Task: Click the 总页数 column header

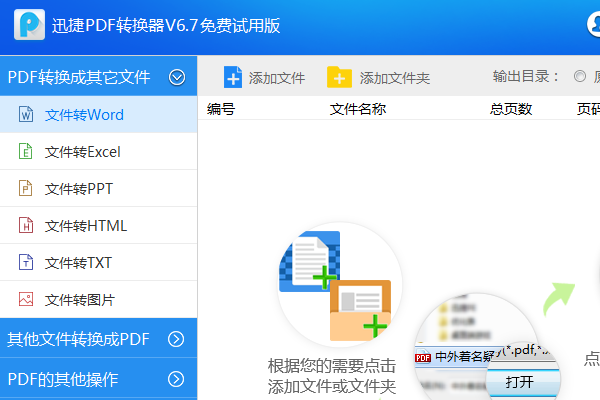Action: pos(511,109)
